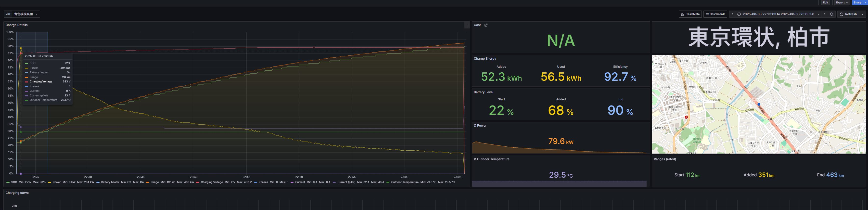Open the Charge Details panel kebab menu
Image resolution: width=868 pixels, height=210 pixels.
click(x=467, y=25)
